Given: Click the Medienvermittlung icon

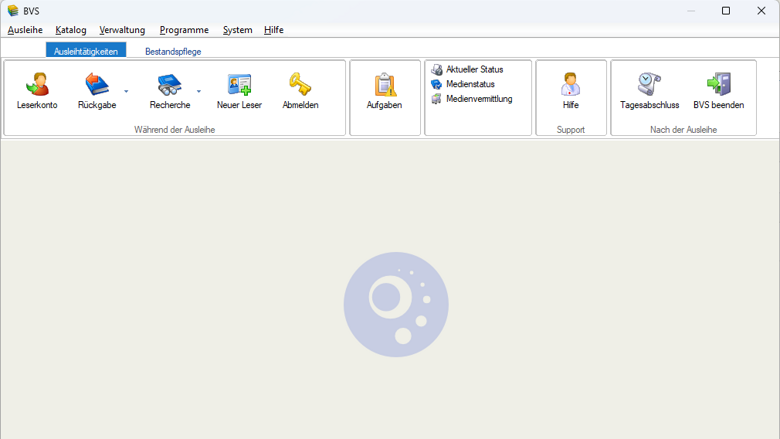Looking at the screenshot, I should (x=436, y=99).
